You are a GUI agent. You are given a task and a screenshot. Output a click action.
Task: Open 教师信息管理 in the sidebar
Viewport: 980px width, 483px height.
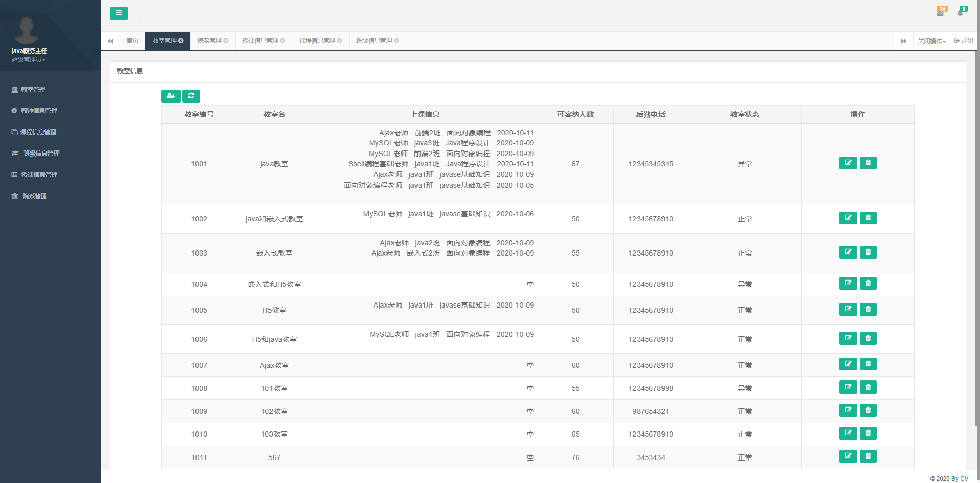39,111
